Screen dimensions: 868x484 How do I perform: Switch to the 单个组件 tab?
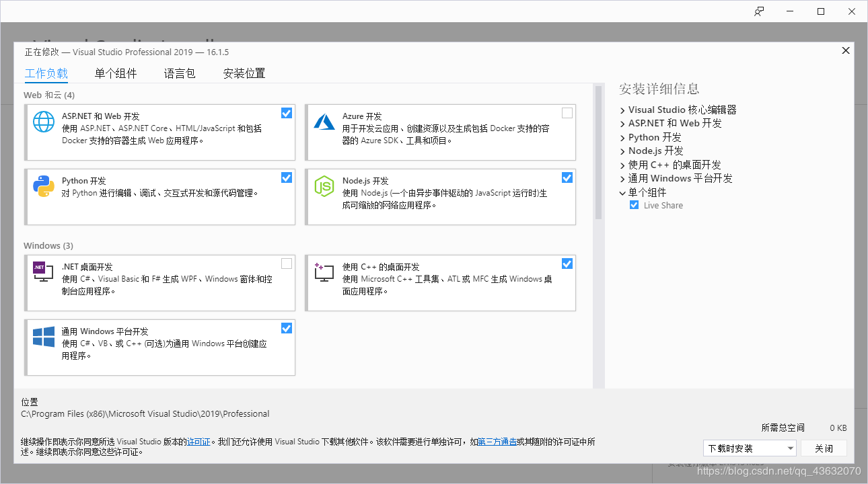pos(116,73)
